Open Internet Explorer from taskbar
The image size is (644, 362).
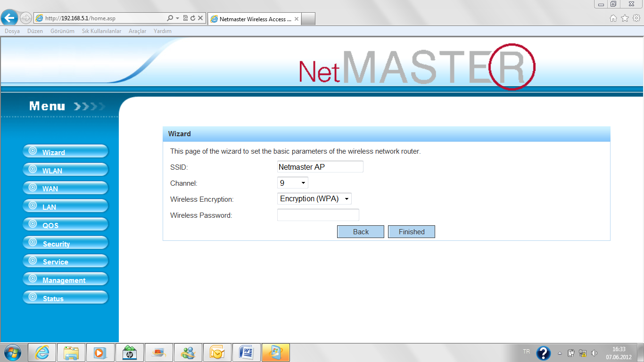(x=42, y=353)
